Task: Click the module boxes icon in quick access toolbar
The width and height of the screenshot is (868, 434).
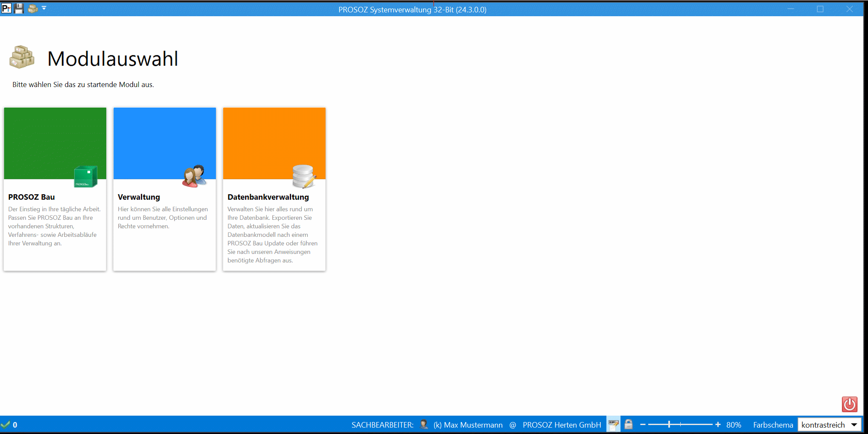Action: [33, 8]
